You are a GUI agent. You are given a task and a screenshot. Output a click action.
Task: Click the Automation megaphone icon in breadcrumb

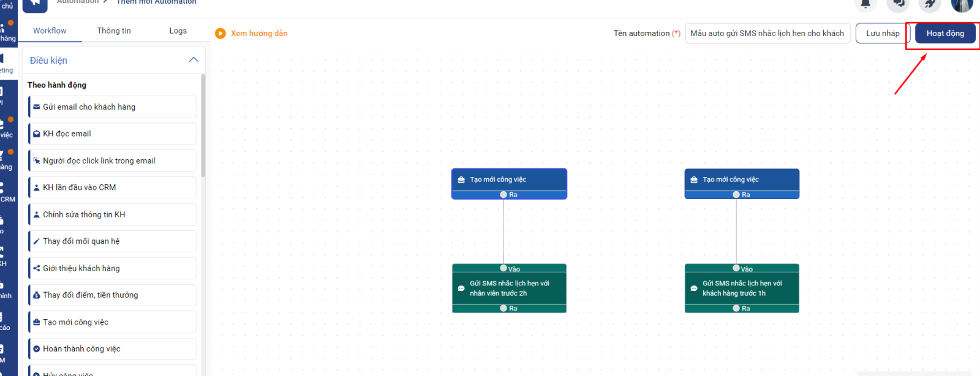pos(35,4)
